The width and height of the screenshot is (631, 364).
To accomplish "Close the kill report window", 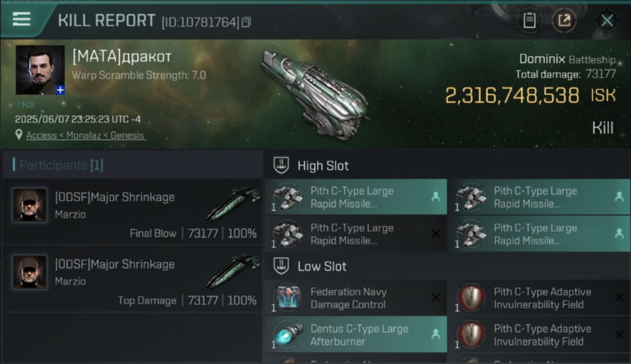I will [607, 20].
